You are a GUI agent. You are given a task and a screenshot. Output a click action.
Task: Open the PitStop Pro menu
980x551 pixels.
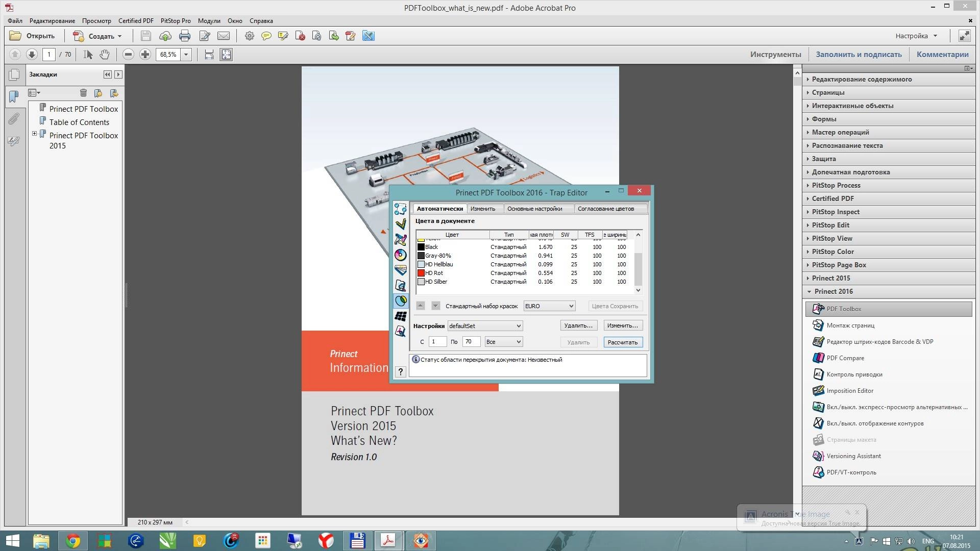(176, 21)
